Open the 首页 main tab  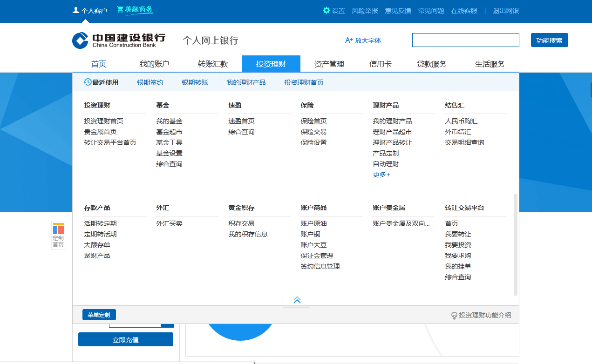pyautogui.click(x=99, y=64)
